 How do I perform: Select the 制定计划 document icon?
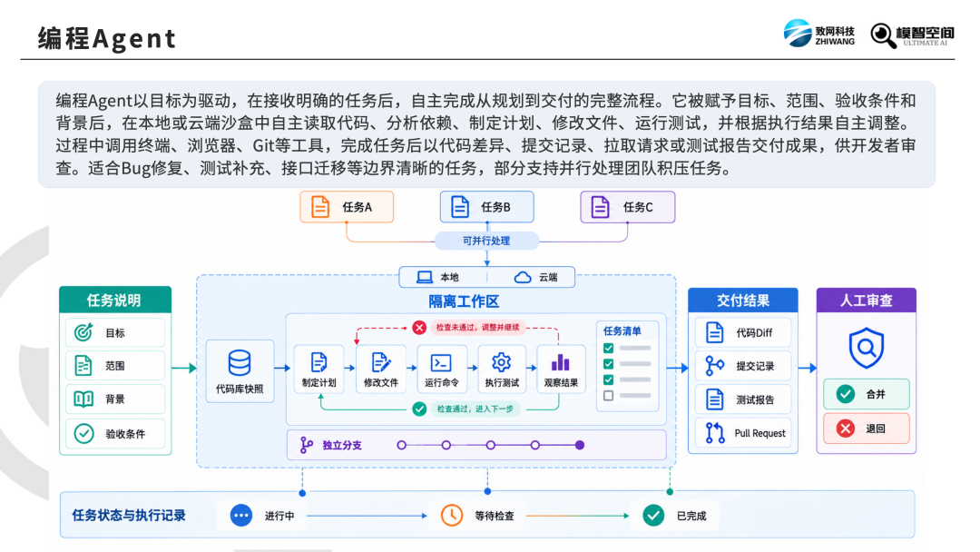click(x=318, y=362)
